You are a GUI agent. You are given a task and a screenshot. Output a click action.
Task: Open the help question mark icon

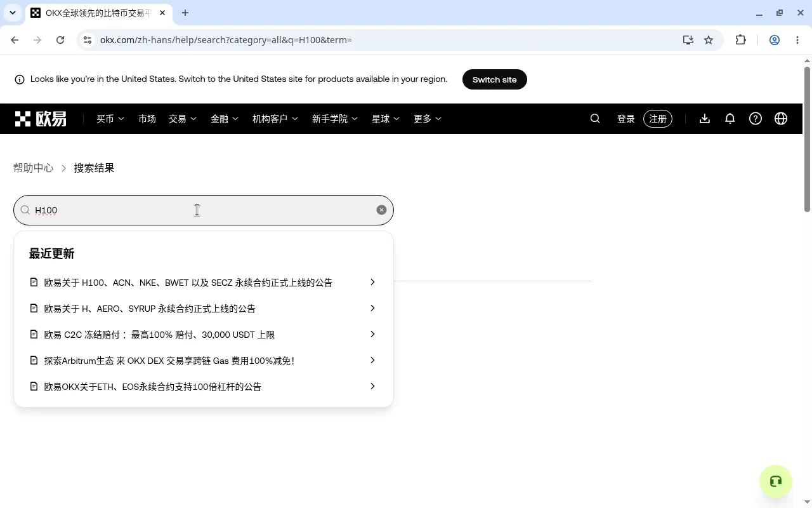pos(756,119)
